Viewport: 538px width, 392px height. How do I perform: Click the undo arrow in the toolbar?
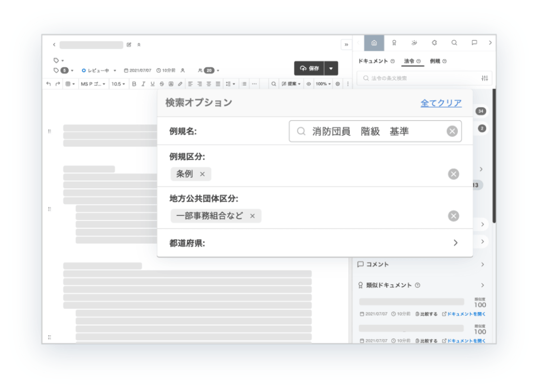48,84
